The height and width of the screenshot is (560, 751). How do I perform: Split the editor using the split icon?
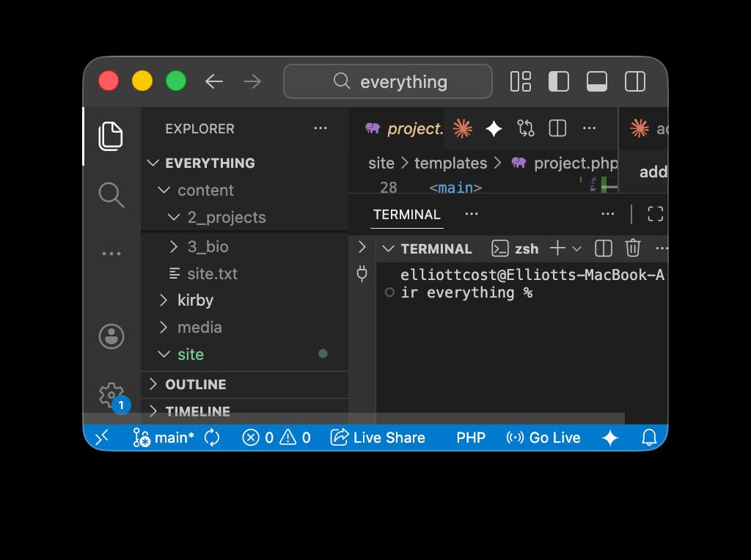pos(557,128)
